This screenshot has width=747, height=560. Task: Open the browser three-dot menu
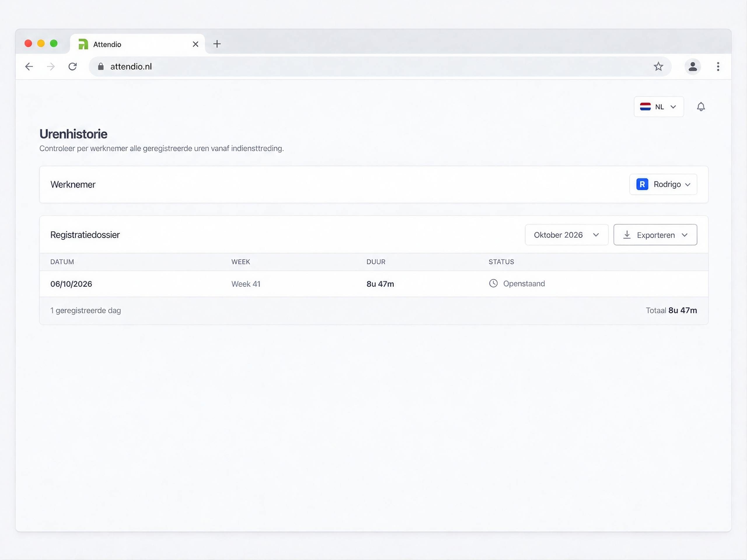click(x=718, y=66)
